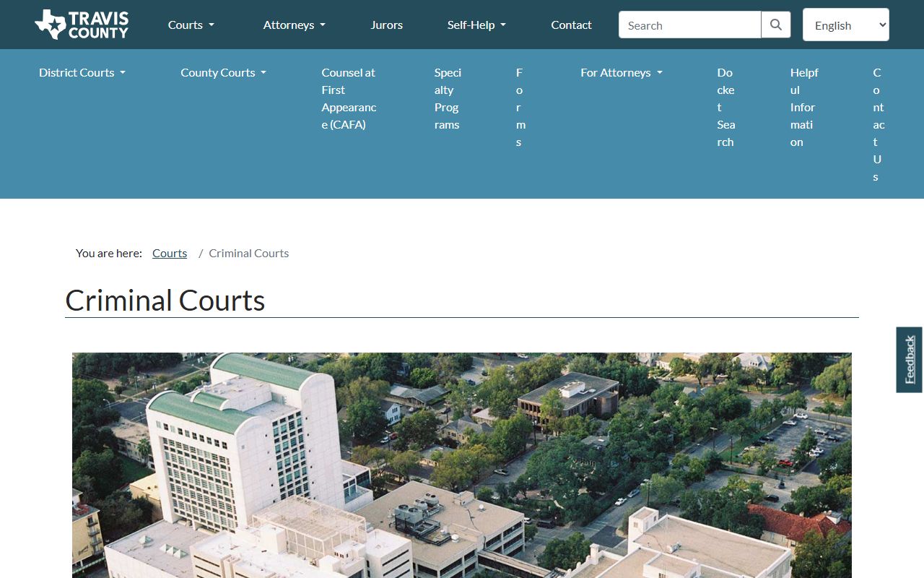Expand the District Courts submenu
The image size is (924, 578).
point(82,72)
